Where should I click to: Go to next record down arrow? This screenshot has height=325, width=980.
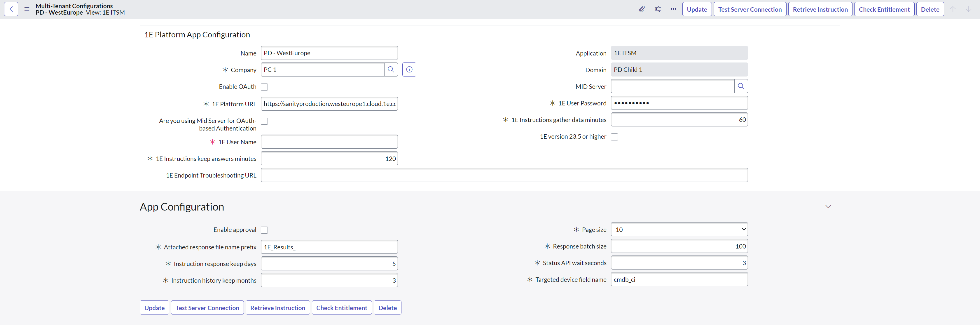(968, 9)
